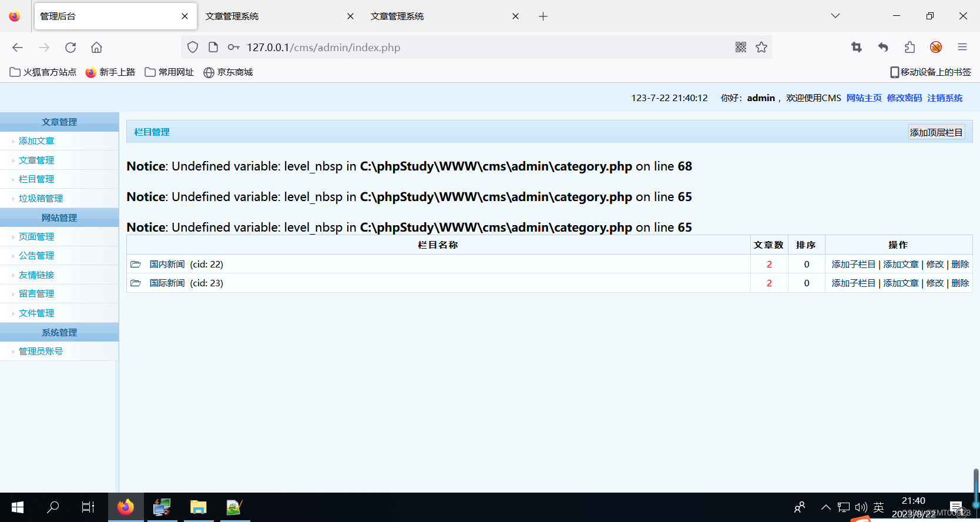Click 删除 in 国内新闻 row

tap(960, 265)
